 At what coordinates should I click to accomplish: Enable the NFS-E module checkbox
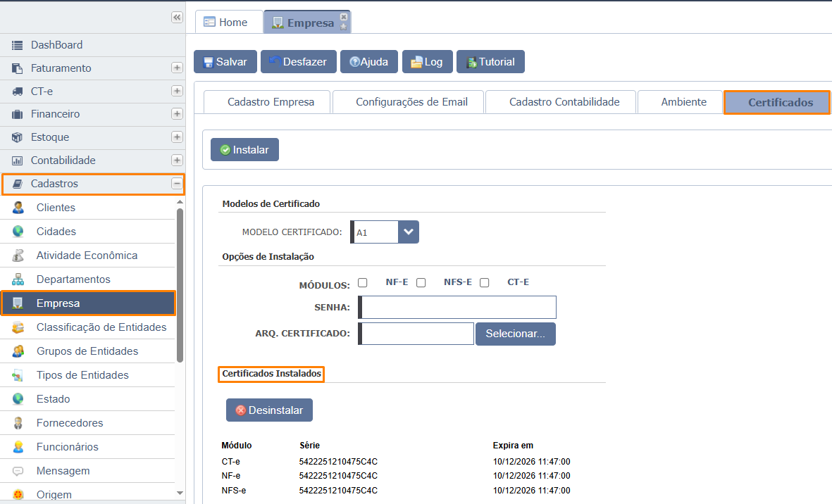421,282
